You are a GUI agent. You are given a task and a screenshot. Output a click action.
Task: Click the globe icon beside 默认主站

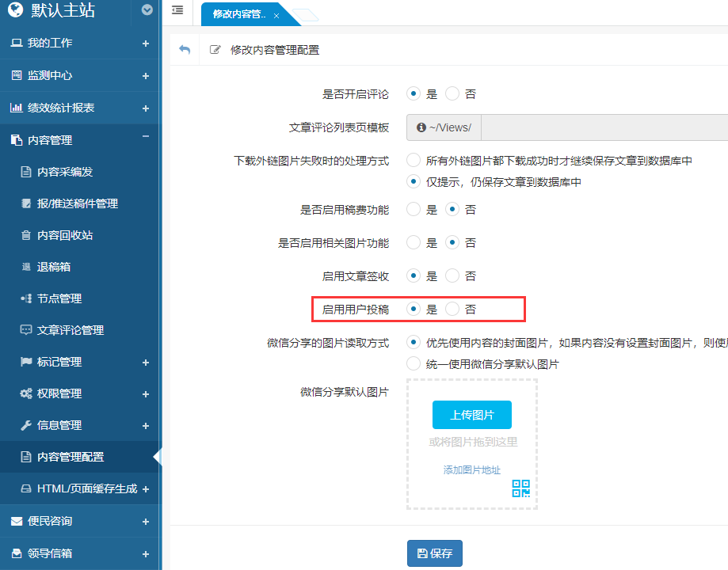click(15, 10)
